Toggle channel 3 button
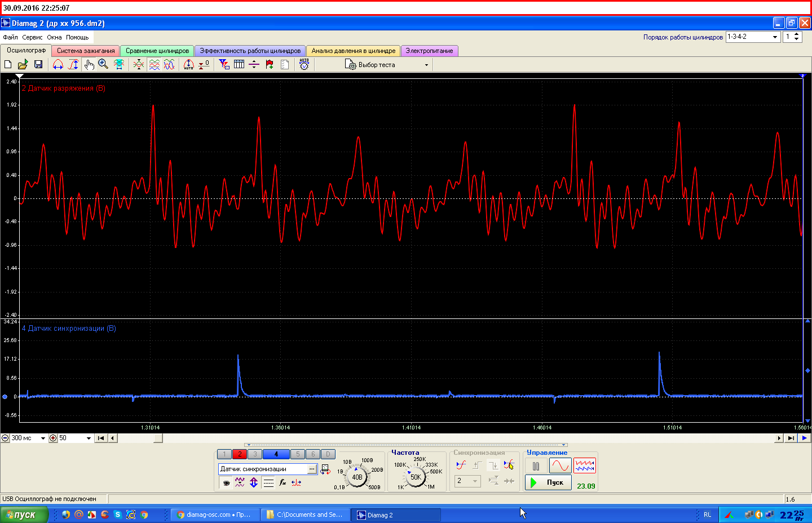Viewport: 812px width, 523px height. pos(255,454)
